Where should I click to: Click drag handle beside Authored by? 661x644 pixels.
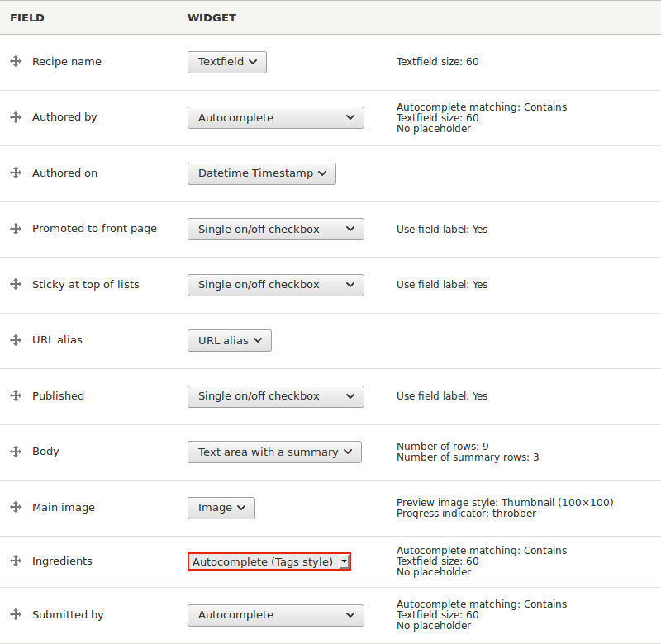pos(16,117)
